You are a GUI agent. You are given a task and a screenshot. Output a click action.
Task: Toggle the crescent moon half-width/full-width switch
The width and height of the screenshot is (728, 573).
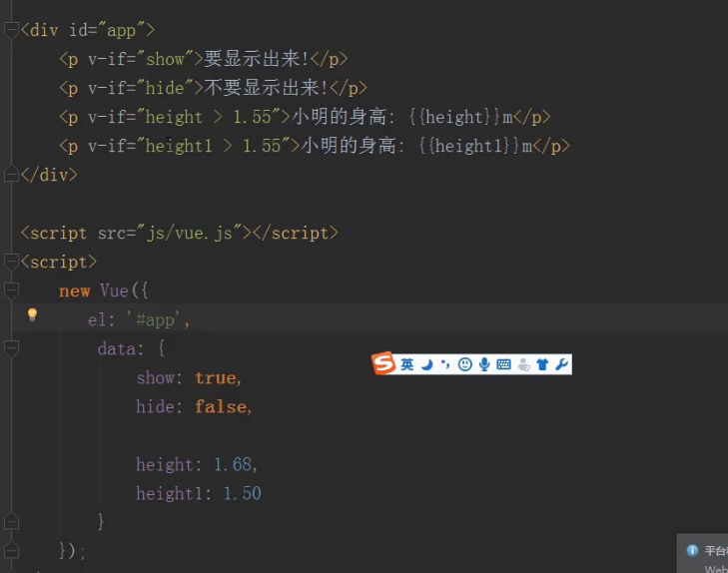click(426, 365)
